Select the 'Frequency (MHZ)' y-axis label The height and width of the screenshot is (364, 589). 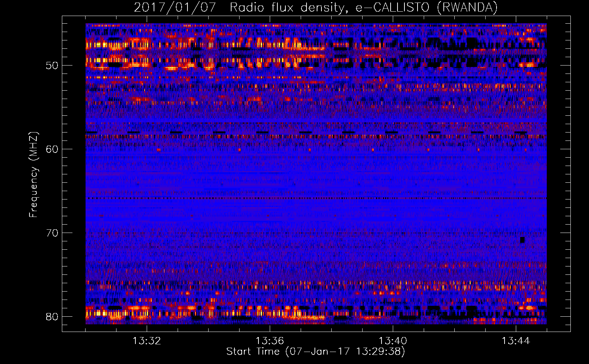click(x=33, y=175)
